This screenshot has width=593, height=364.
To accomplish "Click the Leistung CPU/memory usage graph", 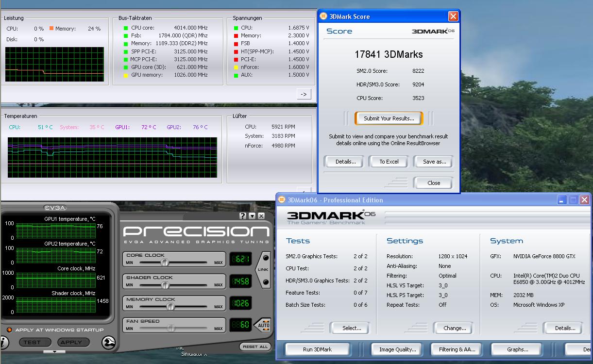I will [54, 64].
